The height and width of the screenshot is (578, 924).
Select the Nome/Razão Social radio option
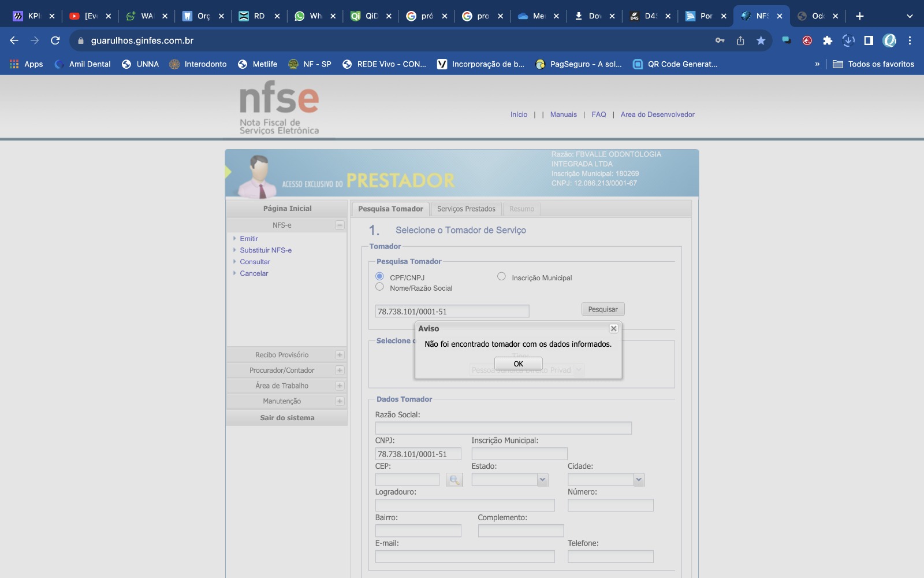coord(379,287)
